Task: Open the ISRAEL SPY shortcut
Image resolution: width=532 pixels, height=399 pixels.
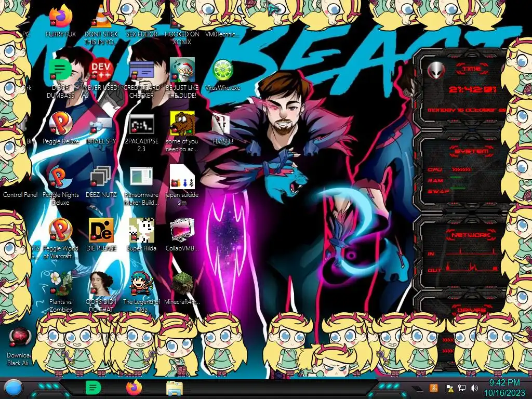Action: click(x=101, y=126)
